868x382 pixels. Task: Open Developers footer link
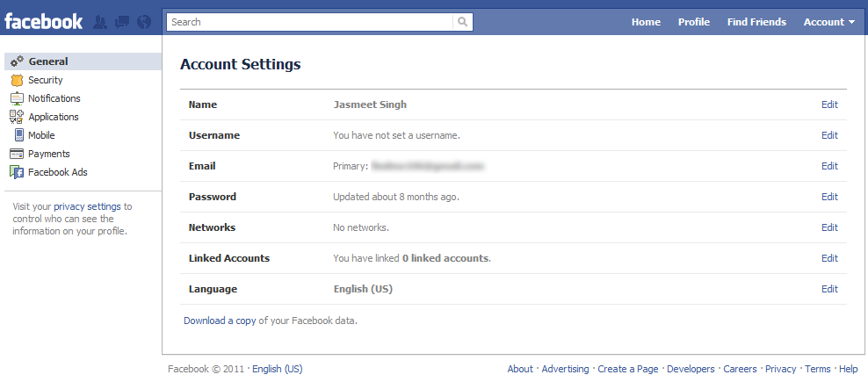pyautogui.click(x=691, y=369)
